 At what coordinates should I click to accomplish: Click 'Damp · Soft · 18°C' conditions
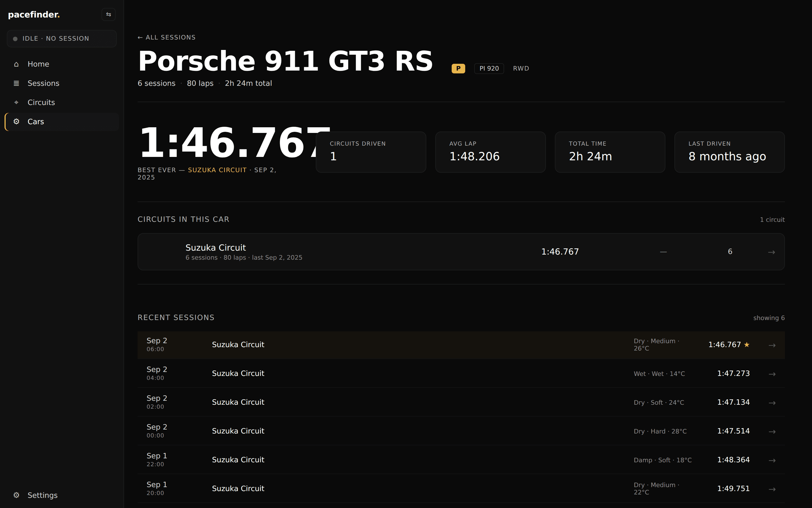[663, 460]
